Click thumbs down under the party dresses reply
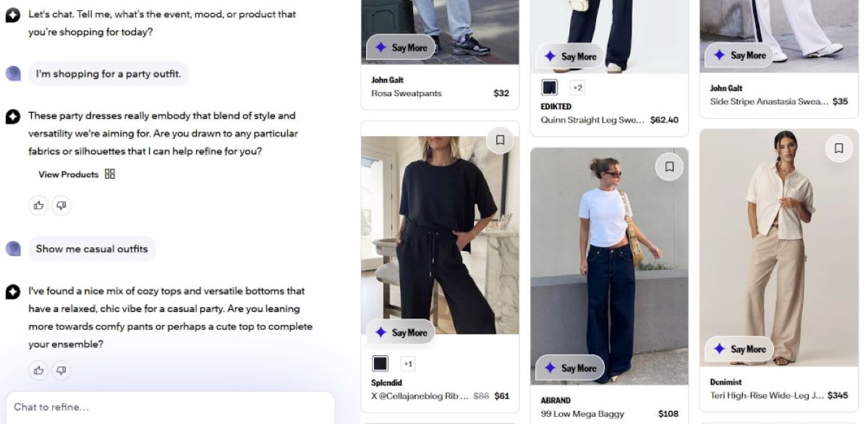Screen dimensions: 868x424 [x=61, y=205]
